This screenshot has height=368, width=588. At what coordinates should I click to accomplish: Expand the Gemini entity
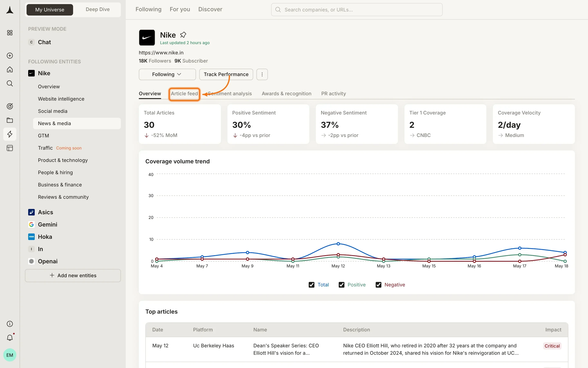coord(48,225)
